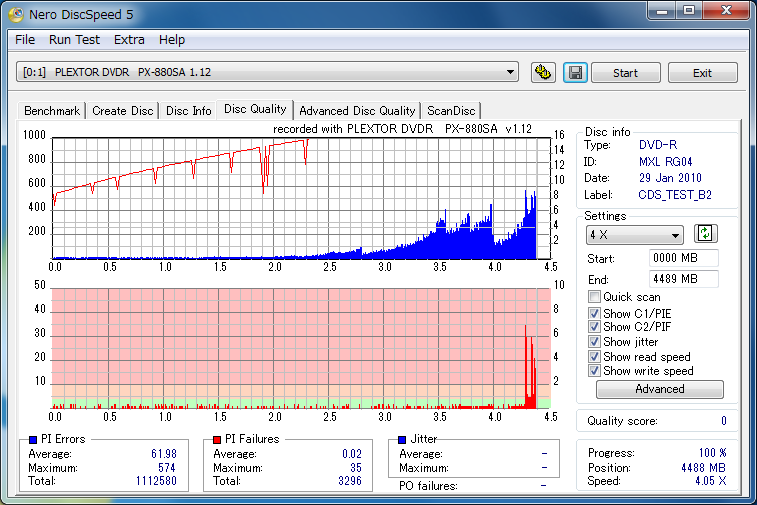Switch to Advanced Disc Quality tab

tap(357, 111)
